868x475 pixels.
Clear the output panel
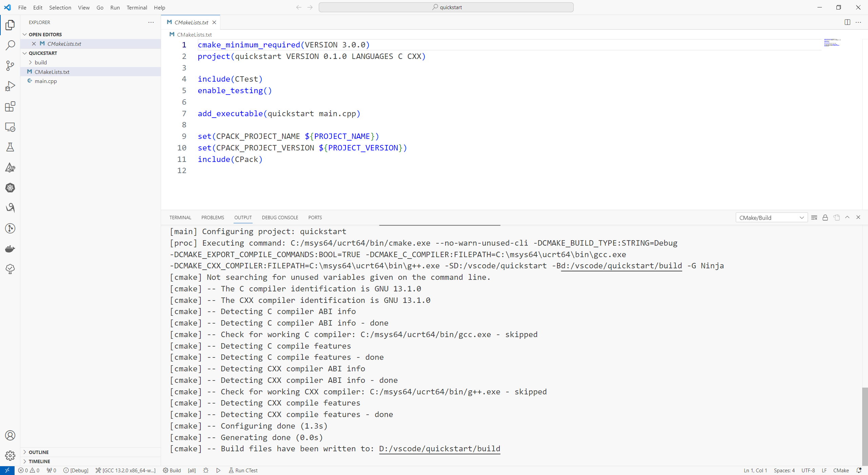tap(814, 218)
